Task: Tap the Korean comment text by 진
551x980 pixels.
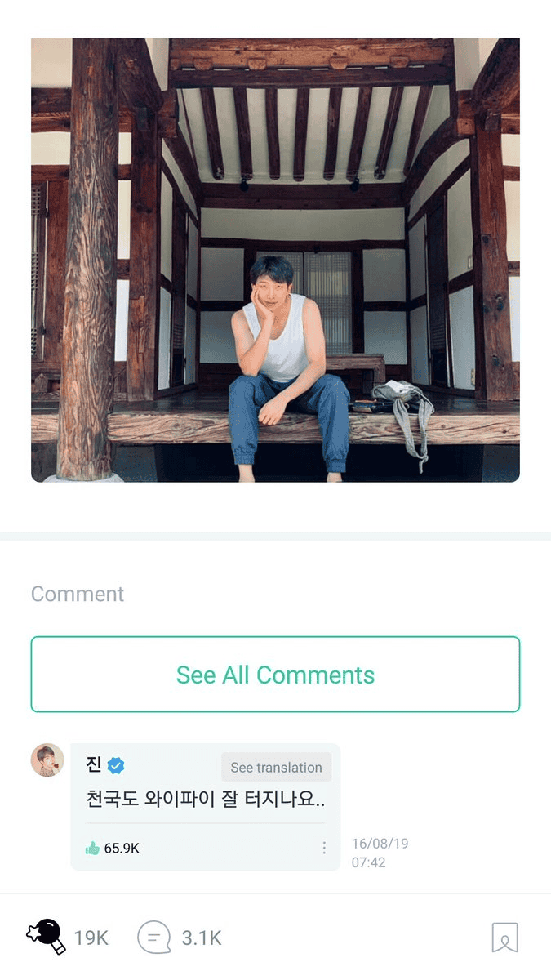Action: pyautogui.click(x=206, y=799)
